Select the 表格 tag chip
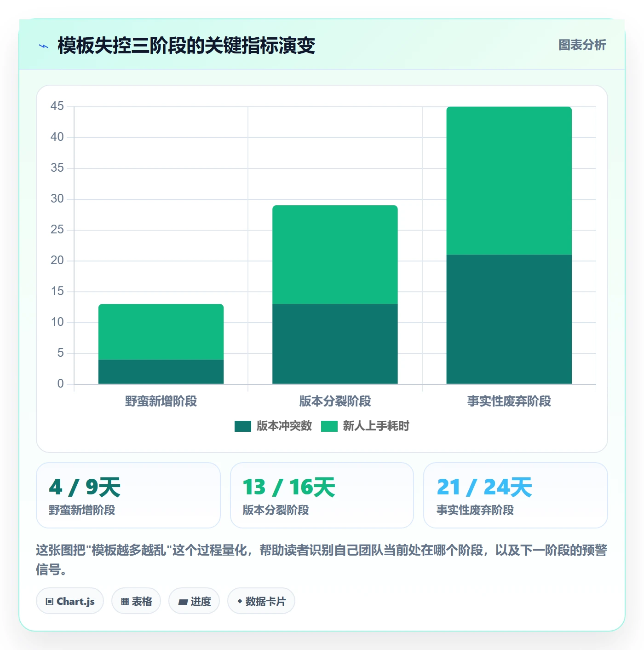Image resolution: width=644 pixels, height=650 pixels. (x=136, y=601)
